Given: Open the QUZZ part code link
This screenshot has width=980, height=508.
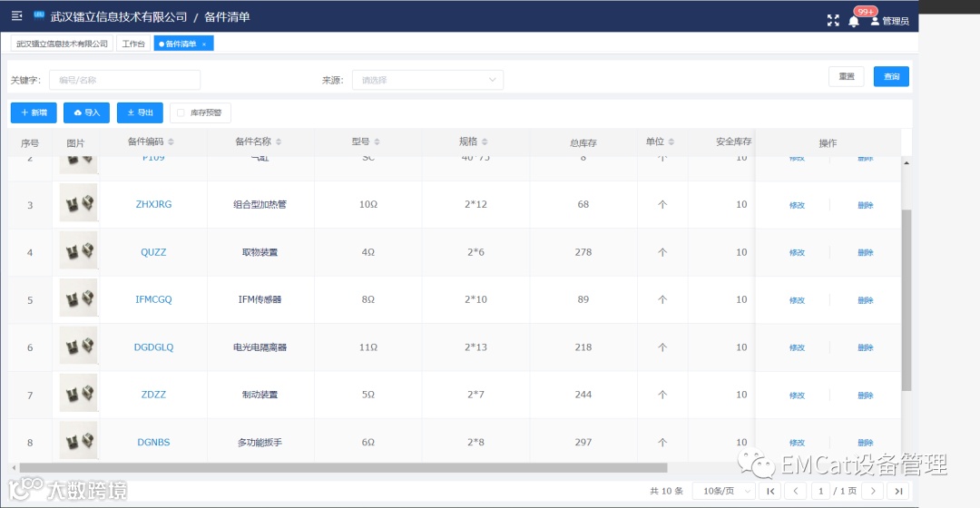Looking at the screenshot, I should pos(153,252).
